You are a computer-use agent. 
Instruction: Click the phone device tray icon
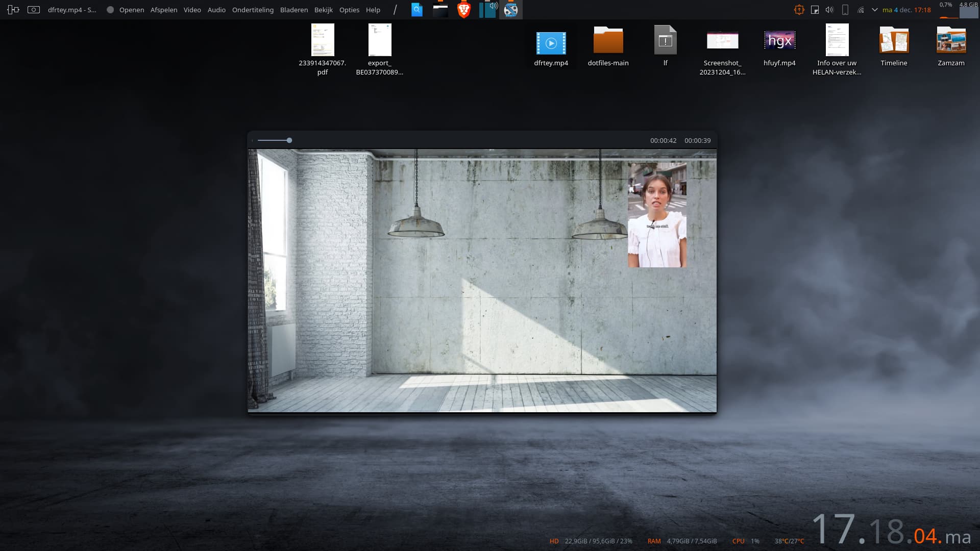[x=845, y=10]
